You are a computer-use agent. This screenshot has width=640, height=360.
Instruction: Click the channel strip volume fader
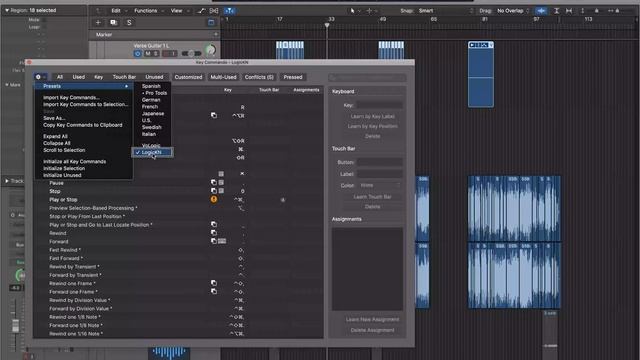15,325
